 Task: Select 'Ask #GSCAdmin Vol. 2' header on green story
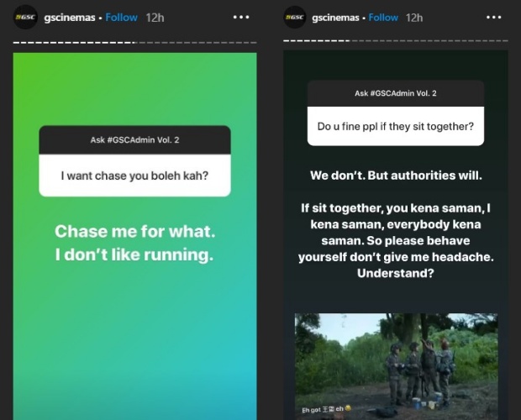coord(134,139)
